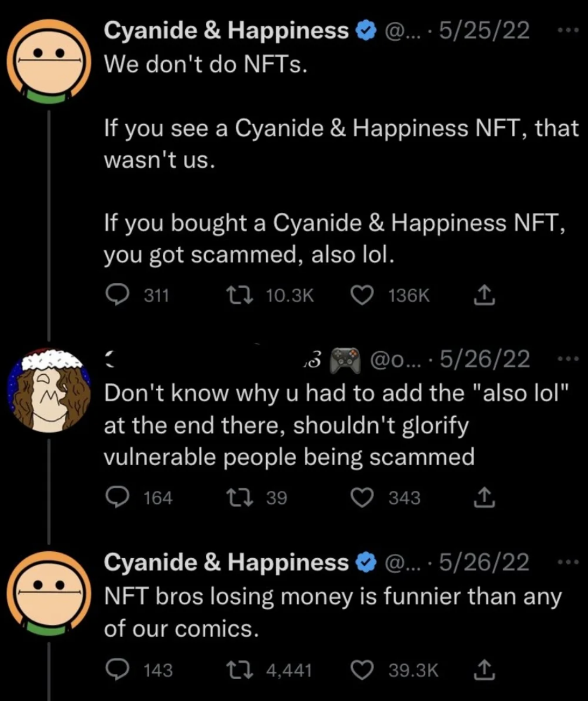Open the more options menu on the bottom tweet
Viewport: 588px width, 701px height.
[568, 563]
